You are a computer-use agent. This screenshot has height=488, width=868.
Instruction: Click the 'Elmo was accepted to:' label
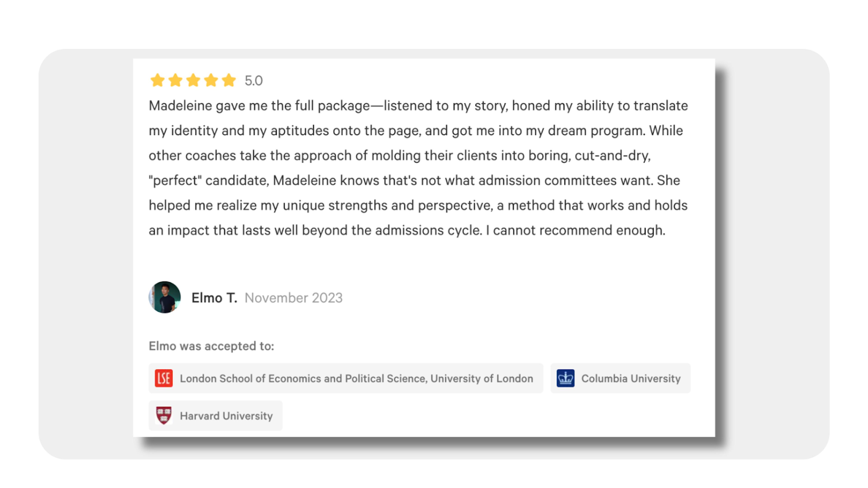[x=212, y=346]
